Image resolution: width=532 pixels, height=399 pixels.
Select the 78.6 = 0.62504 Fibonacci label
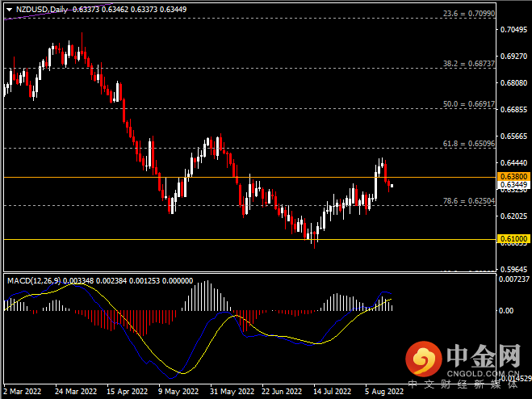(469, 200)
